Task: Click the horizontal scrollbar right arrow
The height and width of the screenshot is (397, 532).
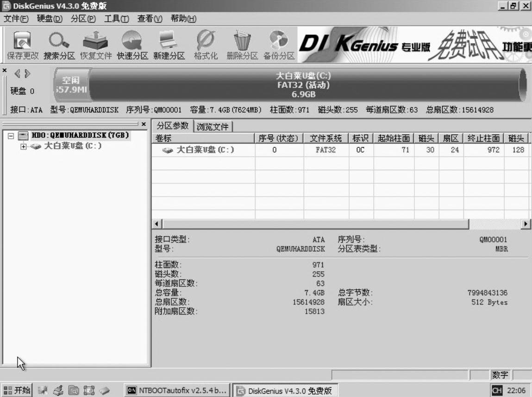Action: (x=526, y=224)
